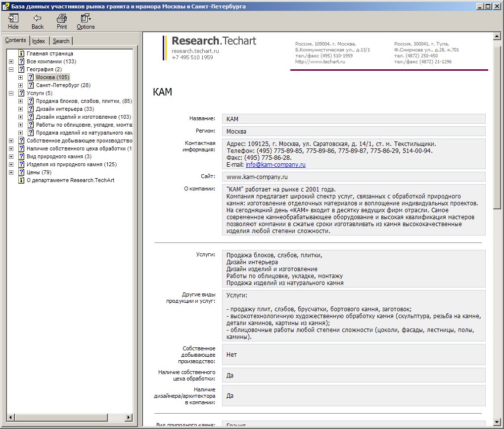Click the question icon beside Все компании (133)
This screenshot has height=429, width=504.
point(21,61)
